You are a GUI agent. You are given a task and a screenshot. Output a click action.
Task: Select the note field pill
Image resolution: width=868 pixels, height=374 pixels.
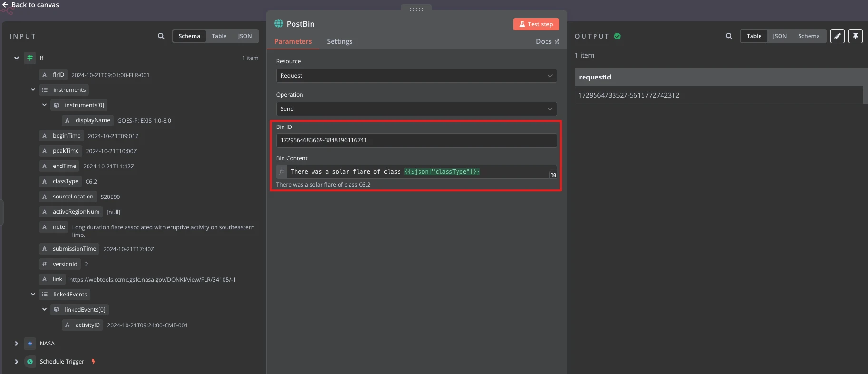pos(54,227)
